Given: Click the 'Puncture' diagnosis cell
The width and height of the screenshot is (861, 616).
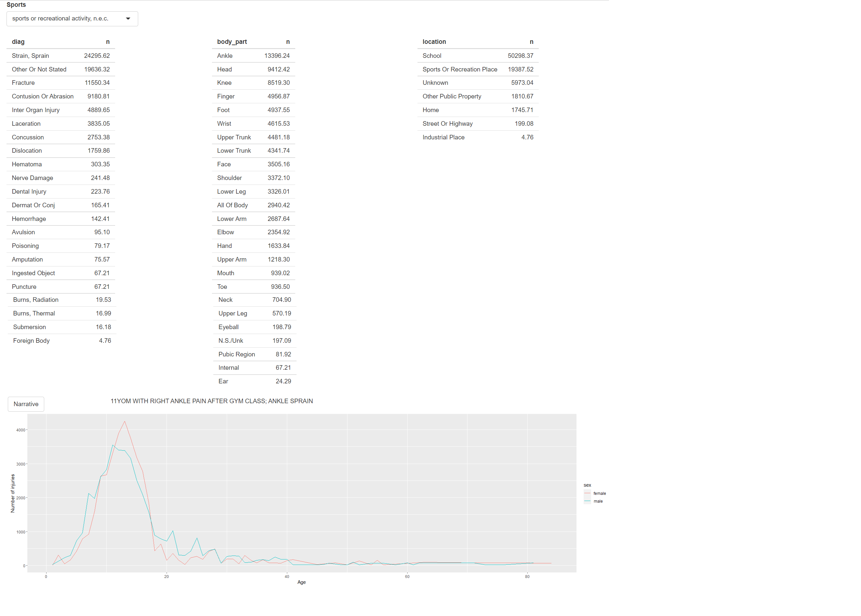Looking at the screenshot, I should click(x=24, y=287).
